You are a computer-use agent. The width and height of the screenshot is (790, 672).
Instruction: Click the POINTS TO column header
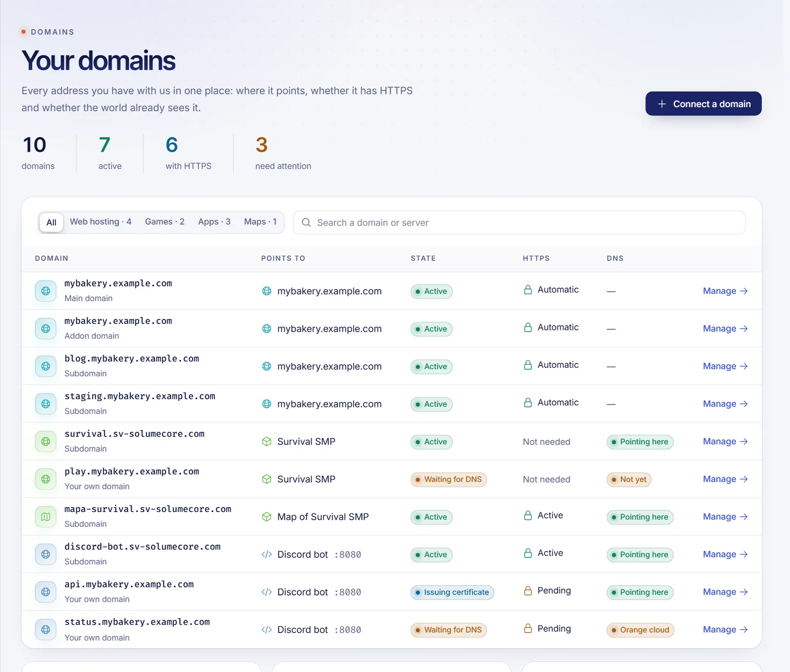click(x=283, y=258)
